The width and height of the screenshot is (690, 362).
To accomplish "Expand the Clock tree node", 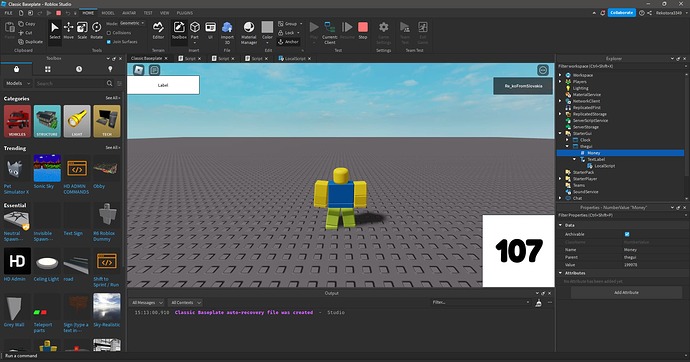I will (x=567, y=140).
